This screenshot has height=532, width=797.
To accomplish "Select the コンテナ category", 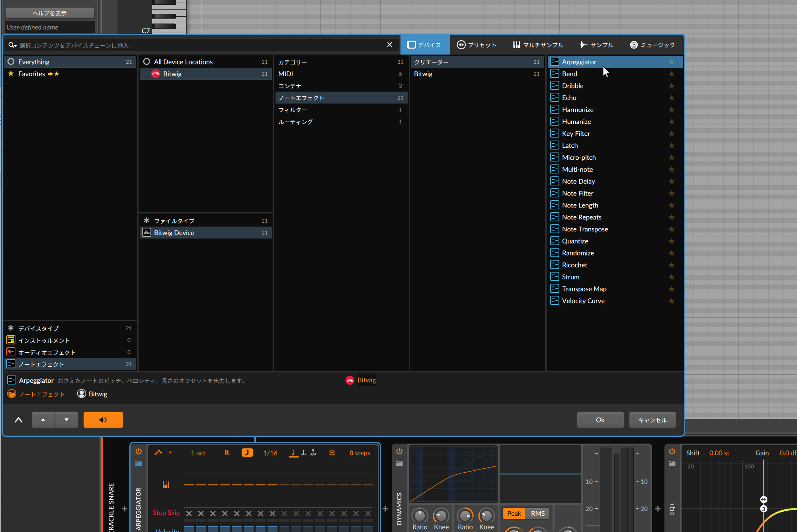I will tap(341, 86).
